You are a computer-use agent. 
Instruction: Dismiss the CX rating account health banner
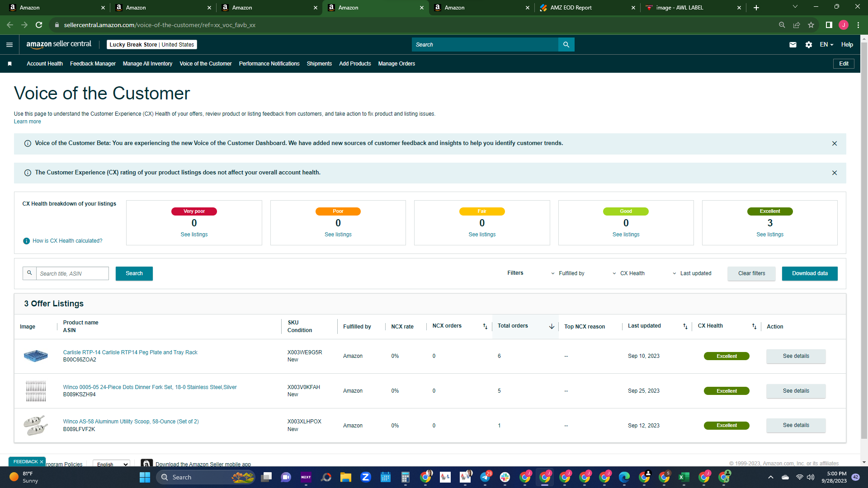(835, 173)
